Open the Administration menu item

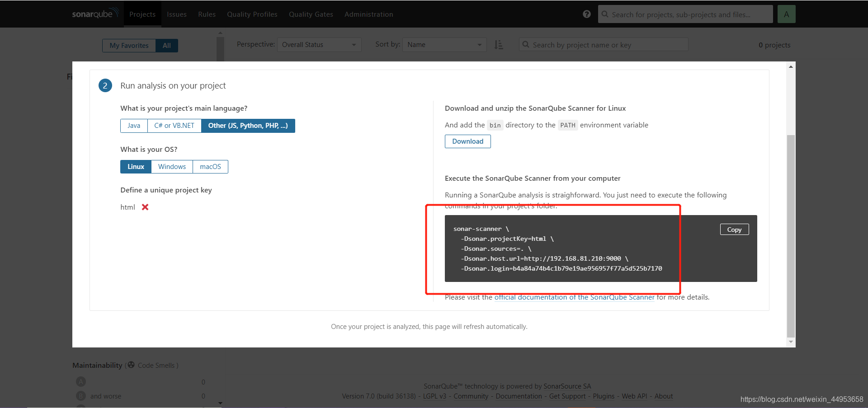tap(369, 14)
